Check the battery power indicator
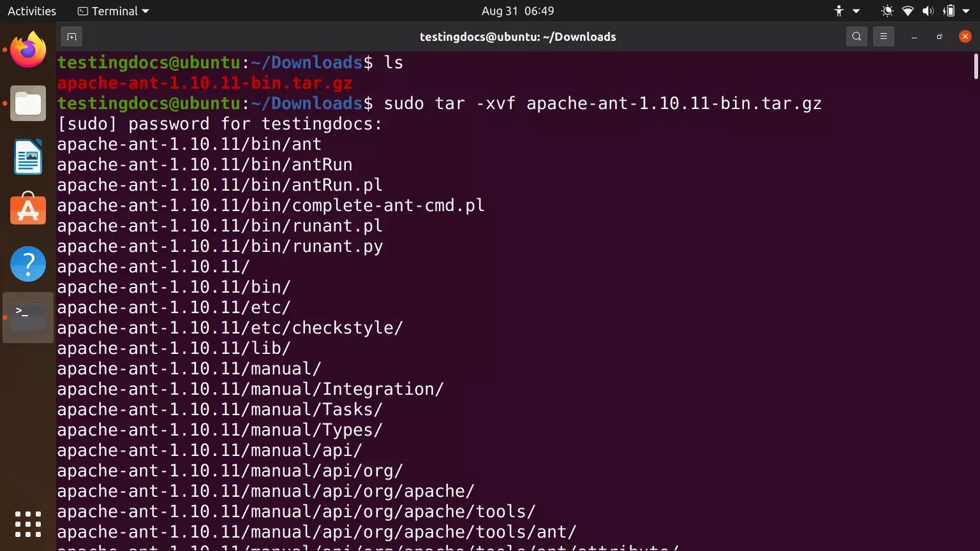 coord(950,11)
